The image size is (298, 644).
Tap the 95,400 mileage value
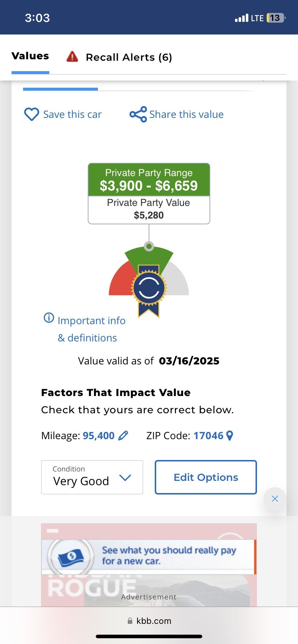click(x=99, y=436)
